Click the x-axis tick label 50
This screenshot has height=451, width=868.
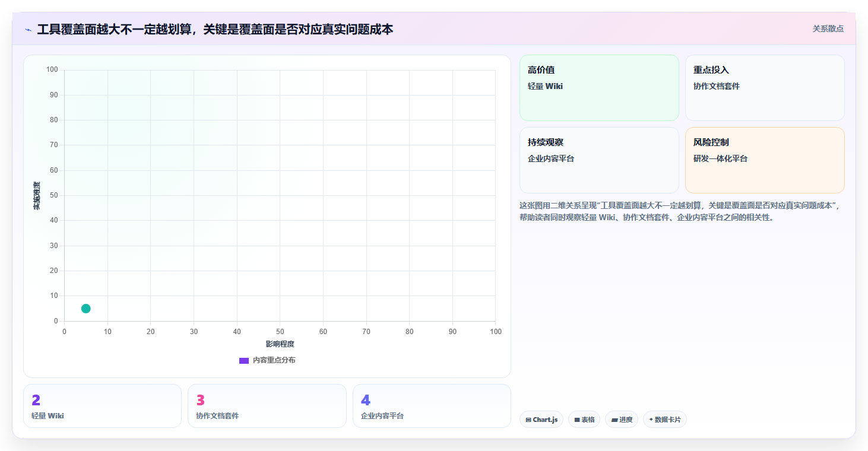(280, 332)
